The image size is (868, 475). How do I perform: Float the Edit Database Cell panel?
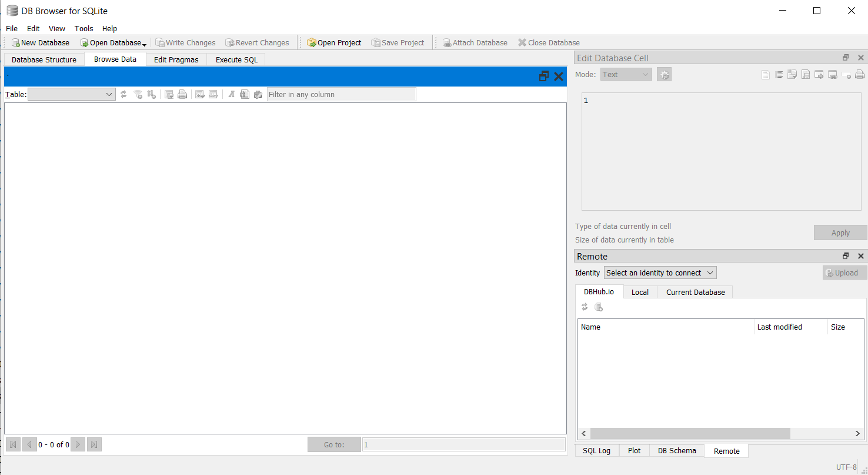(x=846, y=58)
